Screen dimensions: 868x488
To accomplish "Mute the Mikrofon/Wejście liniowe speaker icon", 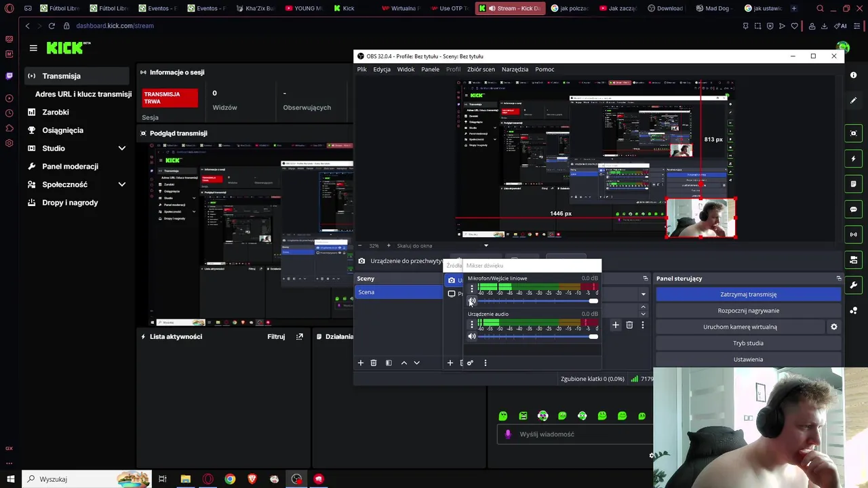I will 472,302.
